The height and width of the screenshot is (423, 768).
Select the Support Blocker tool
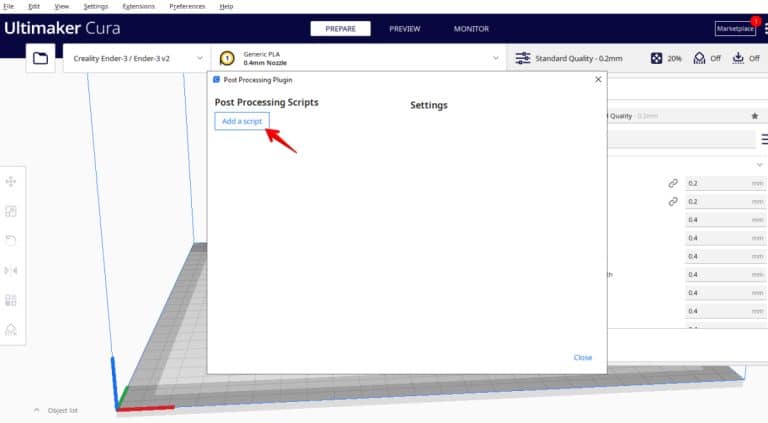click(11, 329)
